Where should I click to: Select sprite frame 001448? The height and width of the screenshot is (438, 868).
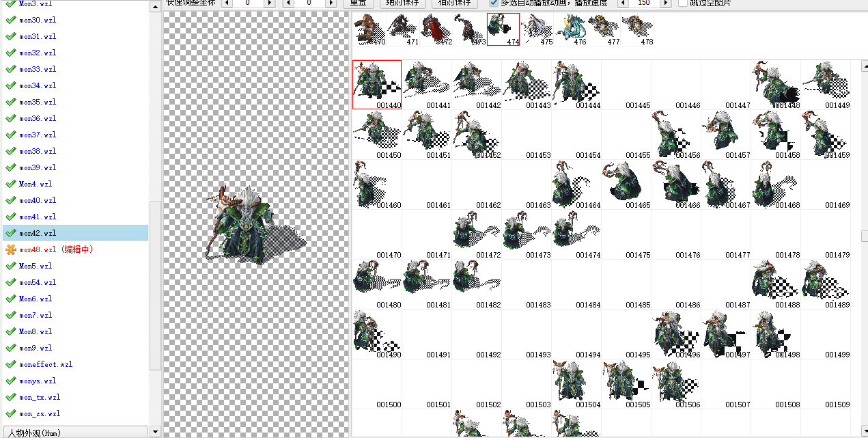point(776,84)
